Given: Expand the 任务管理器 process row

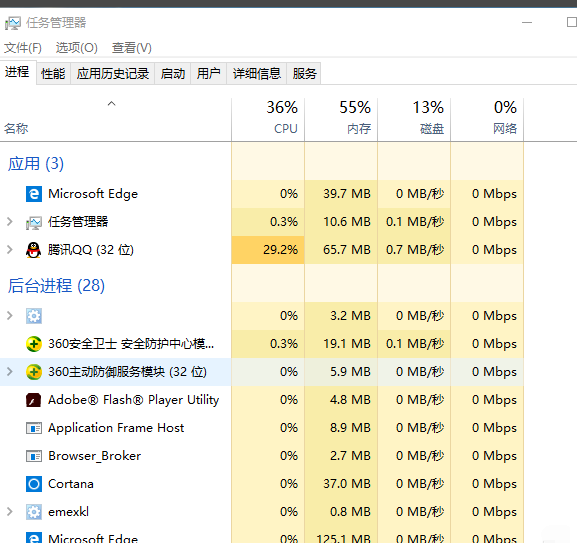Looking at the screenshot, I should [10, 222].
